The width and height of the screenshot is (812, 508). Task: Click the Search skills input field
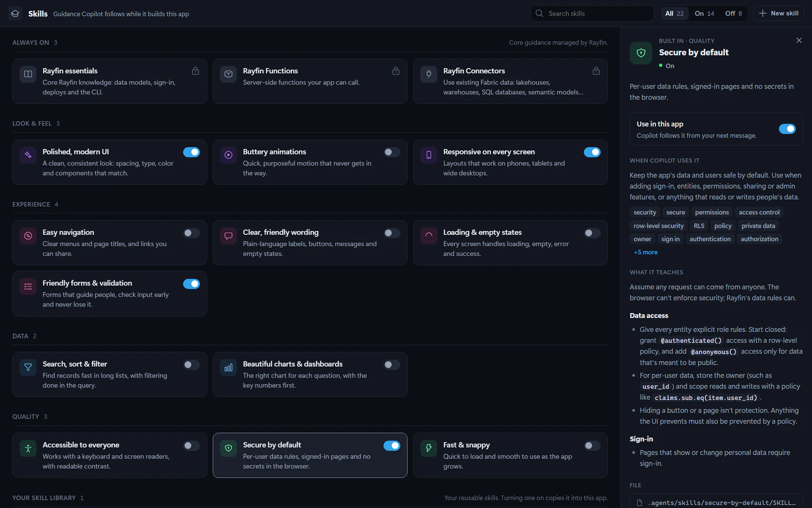(x=592, y=14)
